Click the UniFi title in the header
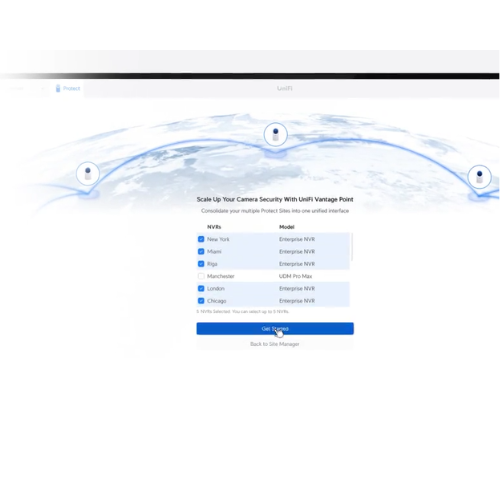 tap(285, 88)
